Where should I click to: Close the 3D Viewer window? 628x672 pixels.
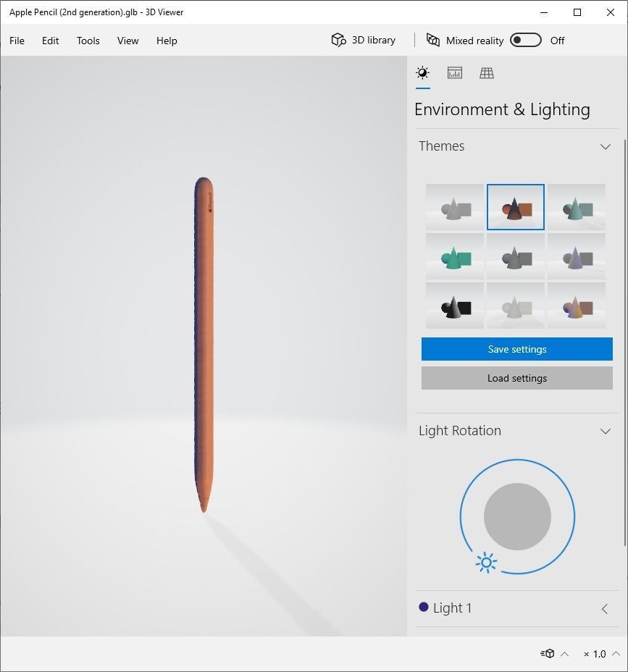(611, 12)
